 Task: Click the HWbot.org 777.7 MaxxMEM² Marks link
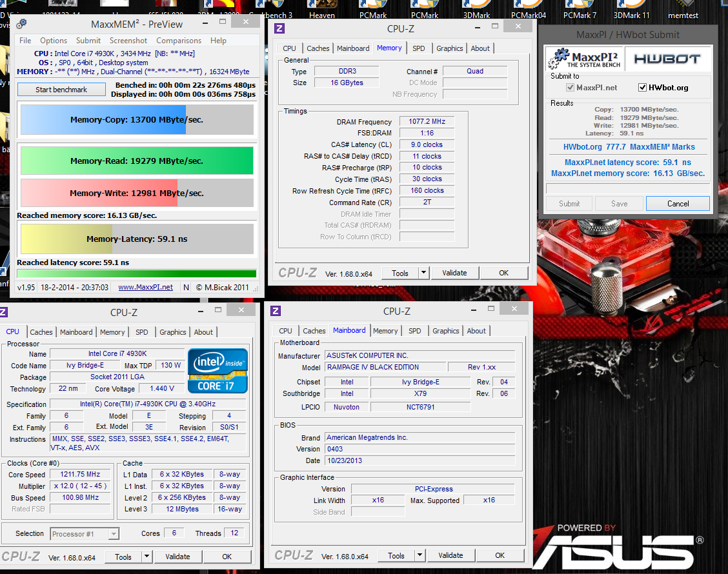point(629,146)
